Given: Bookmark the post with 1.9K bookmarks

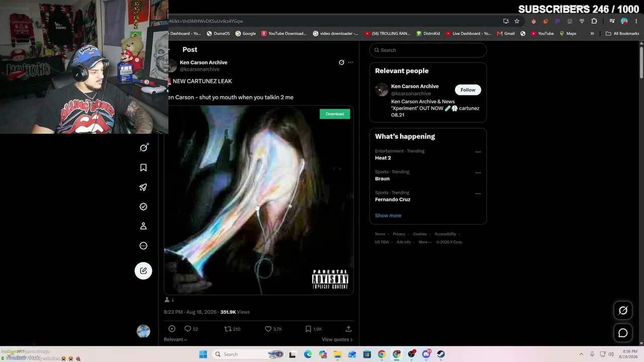Looking at the screenshot, I should point(313,329).
